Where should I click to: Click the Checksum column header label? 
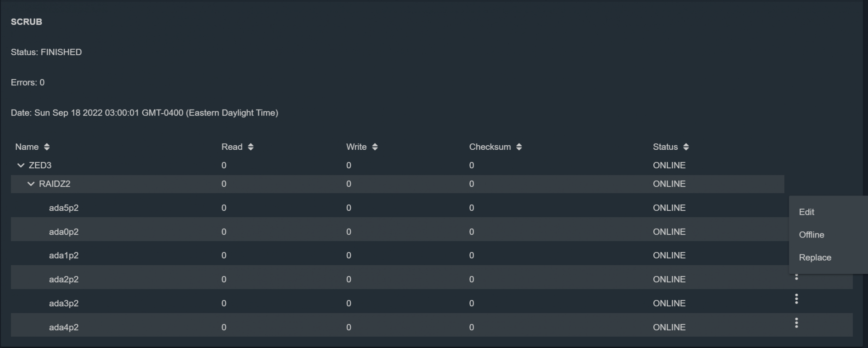(490, 147)
